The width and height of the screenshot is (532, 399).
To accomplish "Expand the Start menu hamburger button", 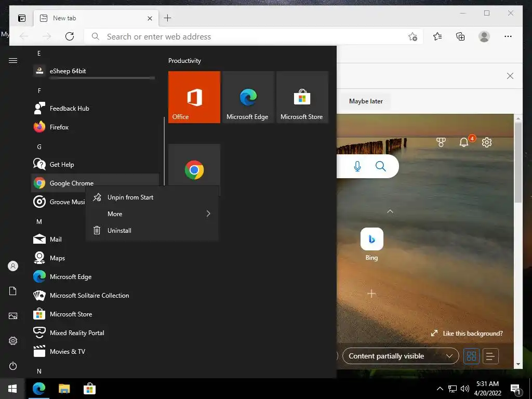I will [x=13, y=61].
